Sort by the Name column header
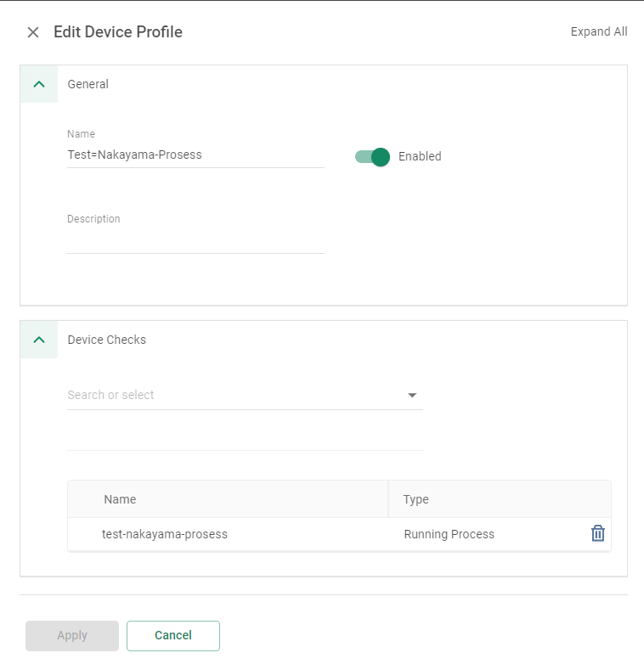 [x=120, y=499]
